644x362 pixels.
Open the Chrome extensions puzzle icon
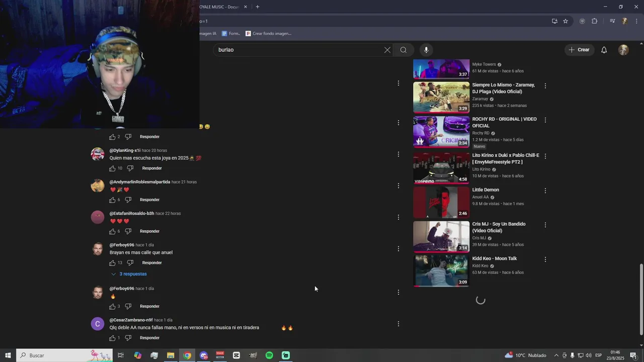594,21
